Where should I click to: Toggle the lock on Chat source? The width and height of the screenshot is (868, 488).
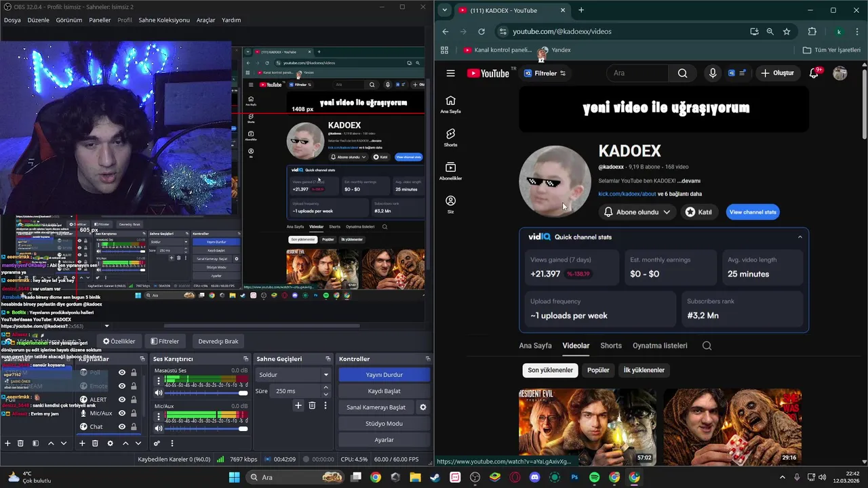(x=134, y=427)
